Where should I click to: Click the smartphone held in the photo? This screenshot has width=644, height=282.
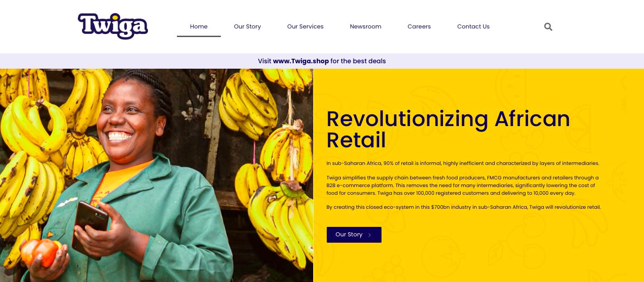tap(90, 221)
